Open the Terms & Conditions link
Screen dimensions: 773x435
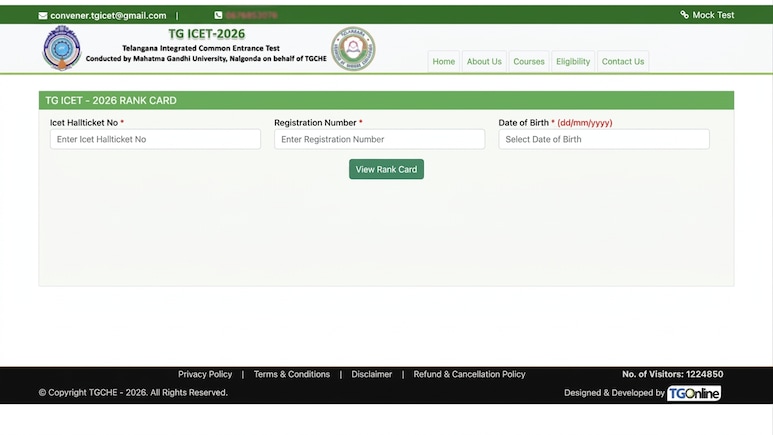point(292,374)
